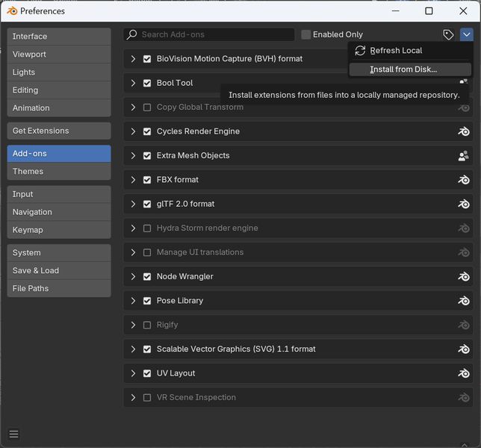Toggle the Extra Mesh Objects checkbox
This screenshot has height=448, width=481.
[147, 156]
